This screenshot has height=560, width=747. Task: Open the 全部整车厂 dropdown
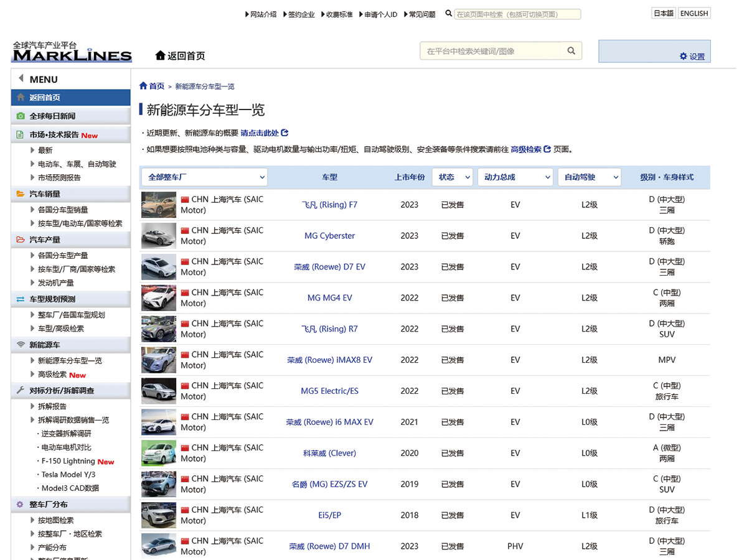click(x=204, y=177)
